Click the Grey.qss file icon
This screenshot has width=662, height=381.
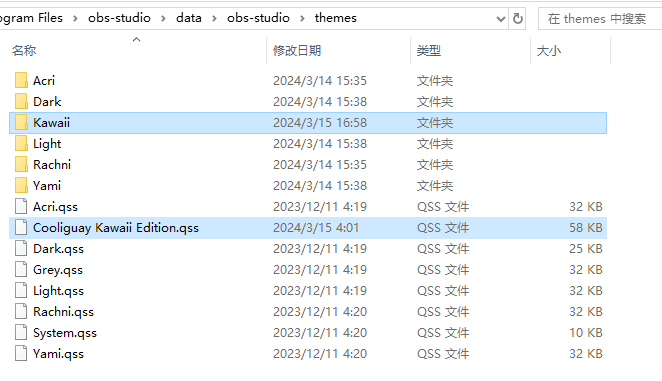[x=21, y=269]
